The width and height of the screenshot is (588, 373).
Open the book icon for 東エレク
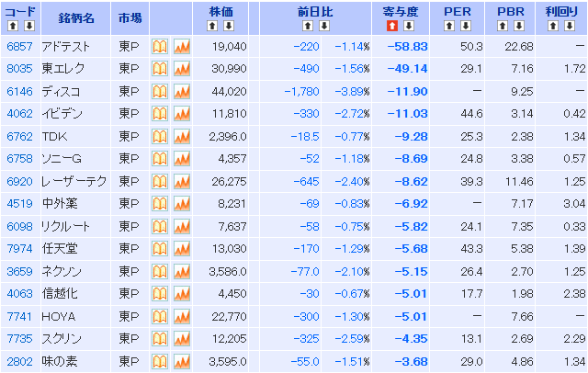(x=159, y=69)
